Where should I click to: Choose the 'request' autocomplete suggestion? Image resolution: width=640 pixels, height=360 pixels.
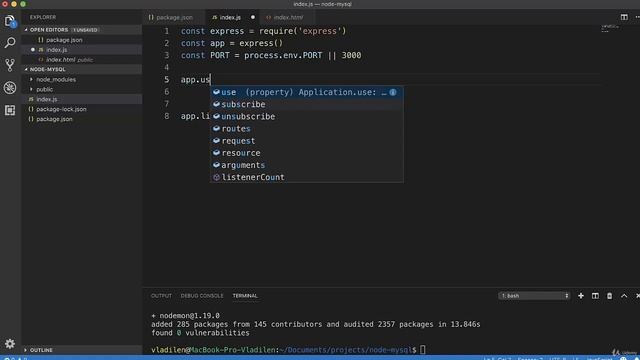click(x=307, y=141)
